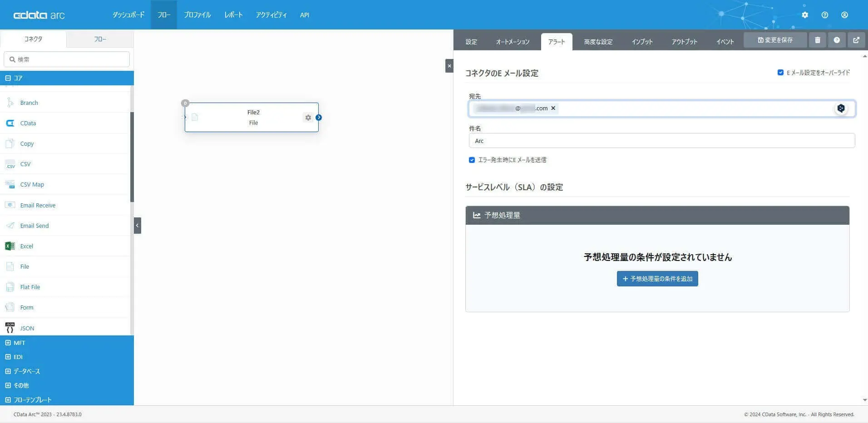The image size is (868, 423).
Task: Open the アクティビティ menu
Action: pyautogui.click(x=271, y=15)
